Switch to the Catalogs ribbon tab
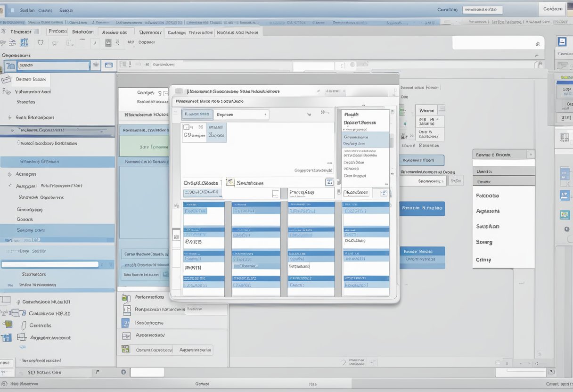The width and height of the screenshot is (573, 392). coord(177,33)
